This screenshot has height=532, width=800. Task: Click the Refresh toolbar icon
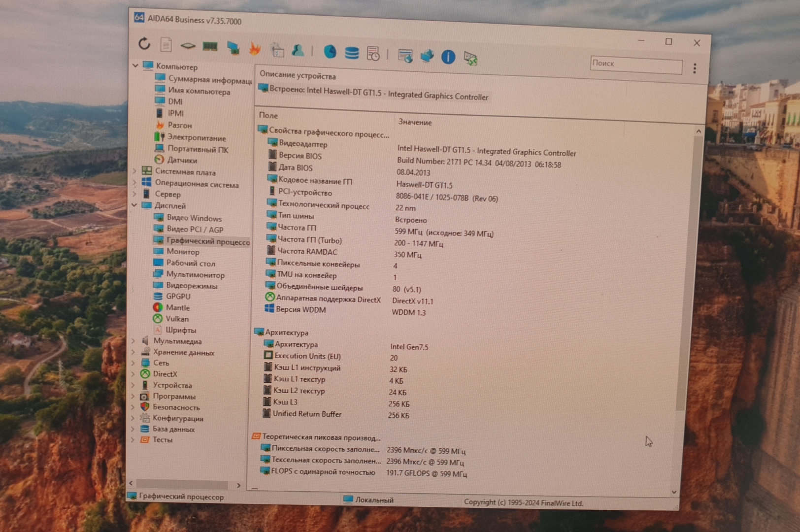coord(144,43)
